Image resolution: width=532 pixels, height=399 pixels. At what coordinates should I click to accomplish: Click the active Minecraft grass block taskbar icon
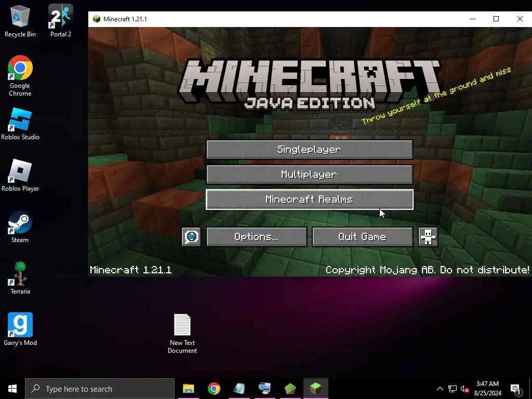(x=315, y=389)
